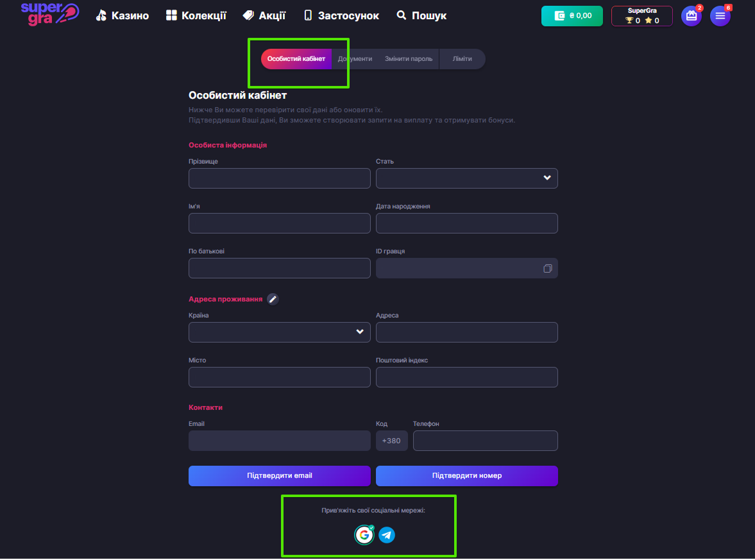
Task: Click the star icon in SuperGra
Action: pyautogui.click(x=648, y=21)
